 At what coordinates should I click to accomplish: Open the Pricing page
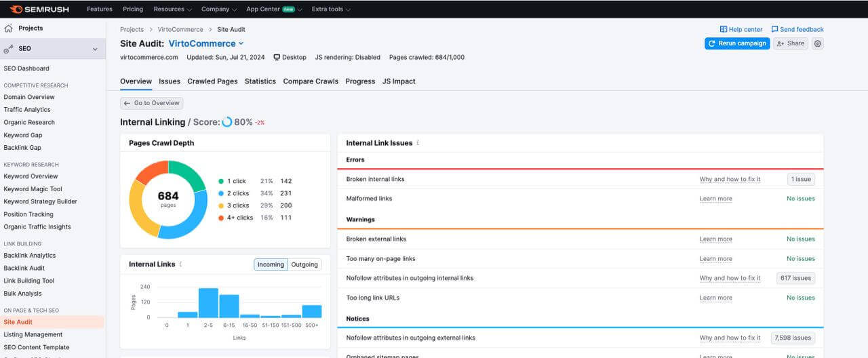point(133,9)
